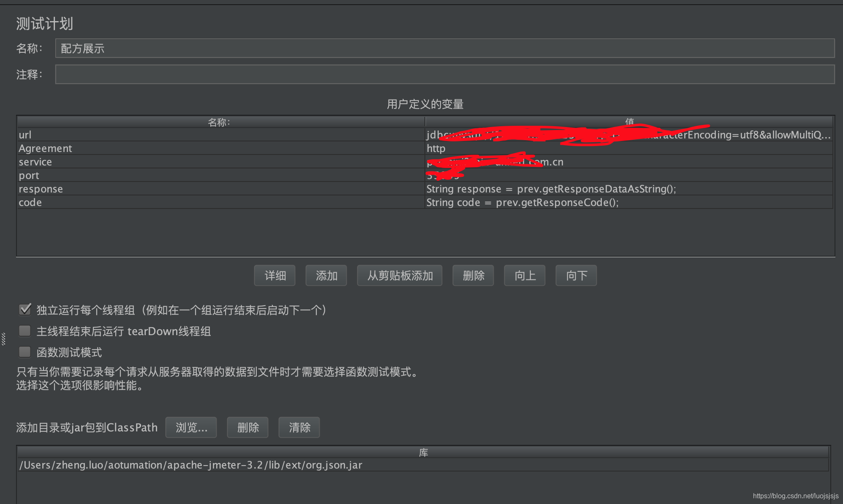
Task: Select the org.json.jar library entry
Action: click(190, 465)
